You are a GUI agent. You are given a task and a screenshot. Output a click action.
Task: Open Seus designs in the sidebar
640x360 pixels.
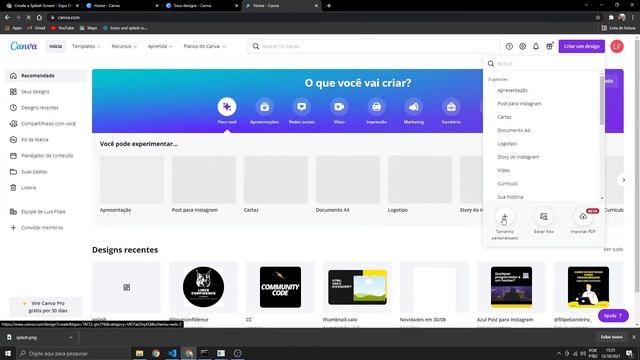click(46, 91)
